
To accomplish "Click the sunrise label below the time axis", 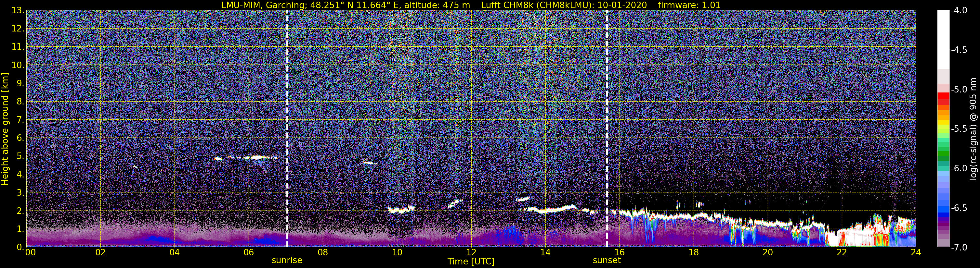I will click(x=287, y=261).
